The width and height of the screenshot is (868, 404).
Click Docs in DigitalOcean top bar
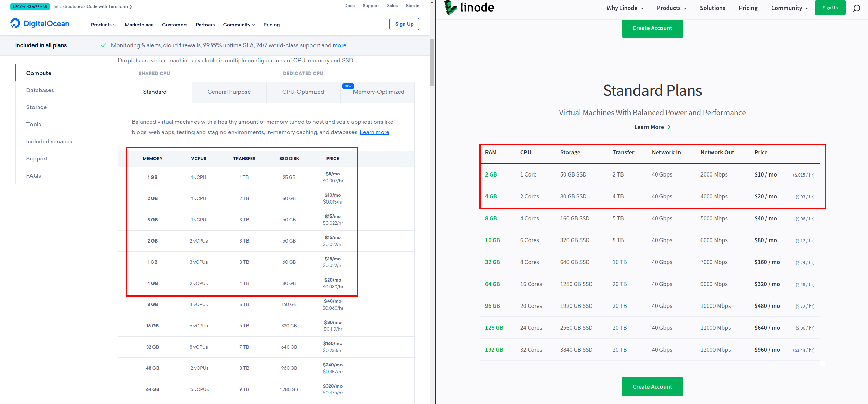[x=349, y=5]
